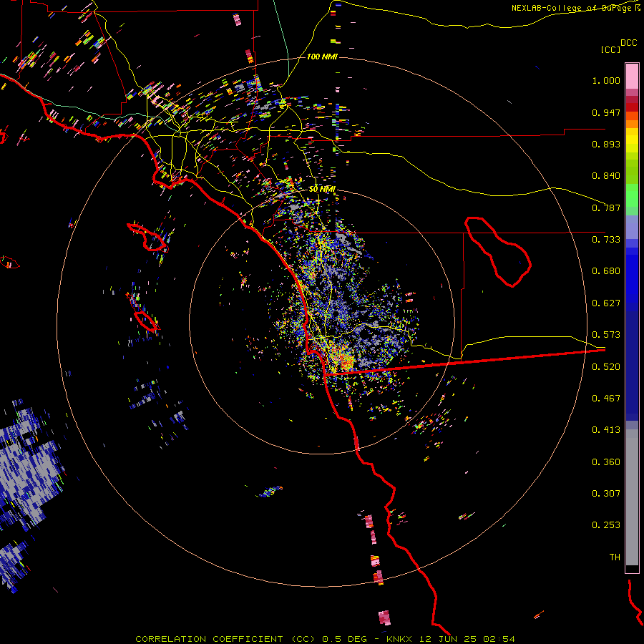
Task: Click the TH label at scale bottom
Action: 615,557
